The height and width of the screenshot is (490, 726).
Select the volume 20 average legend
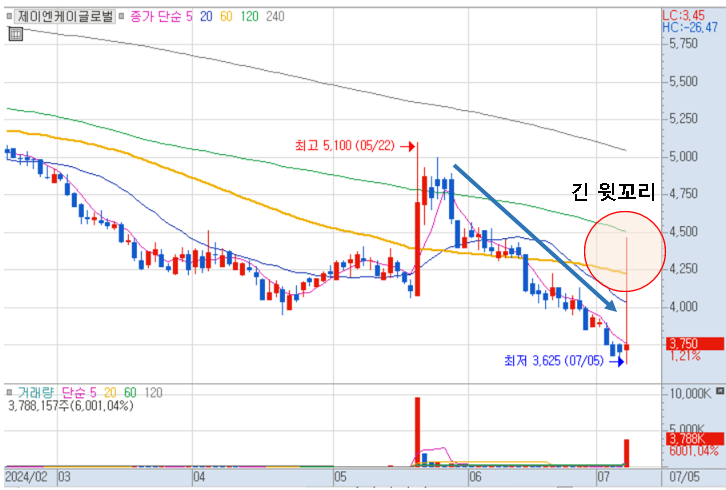(x=110, y=393)
